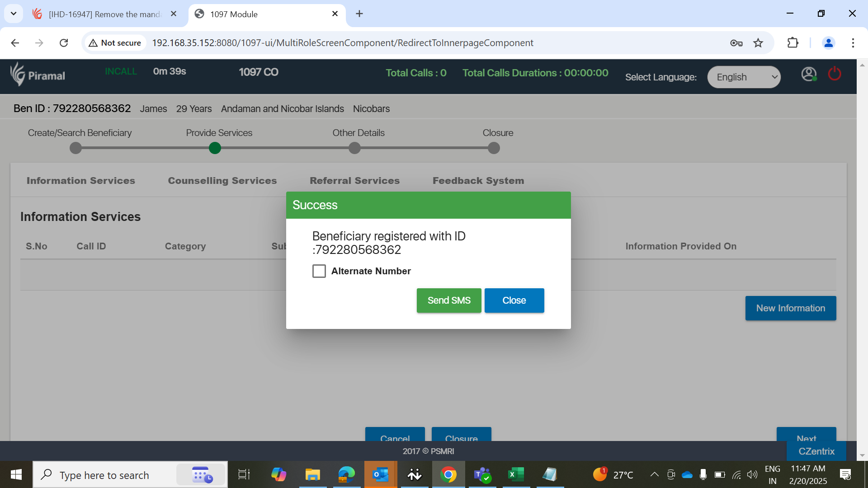Open the Counselling Services tab

point(222,181)
